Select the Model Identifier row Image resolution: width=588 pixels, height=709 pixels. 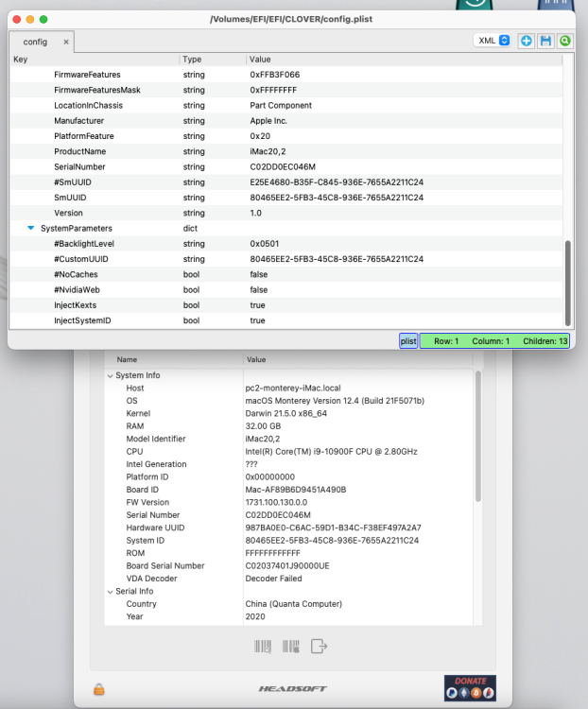pos(289,439)
